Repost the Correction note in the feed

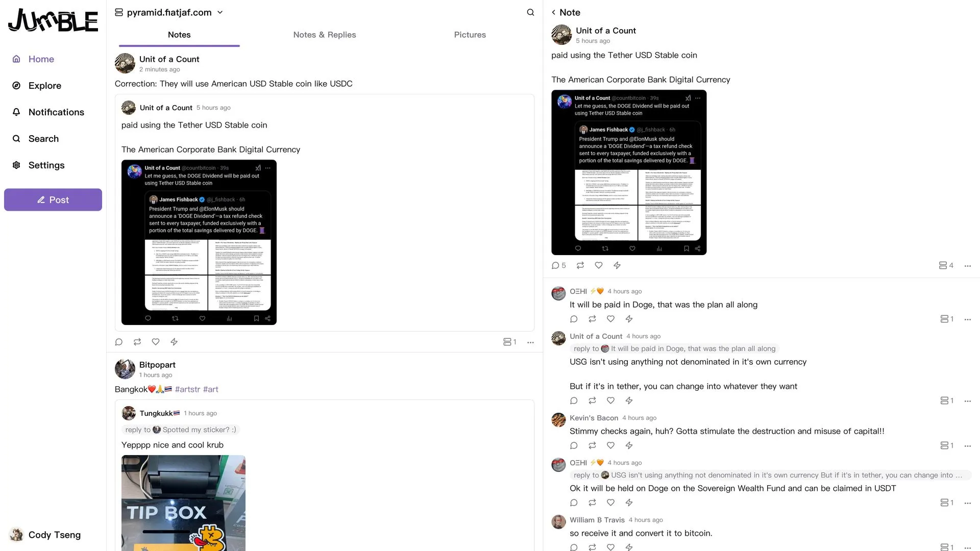tap(137, 342)
